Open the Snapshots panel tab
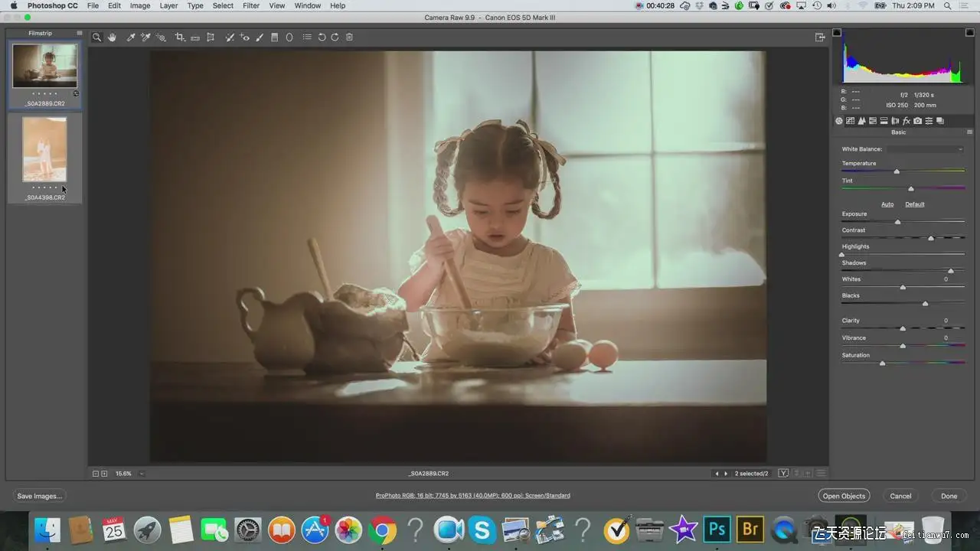Viewport: 980px width, 551px height. 940,121
